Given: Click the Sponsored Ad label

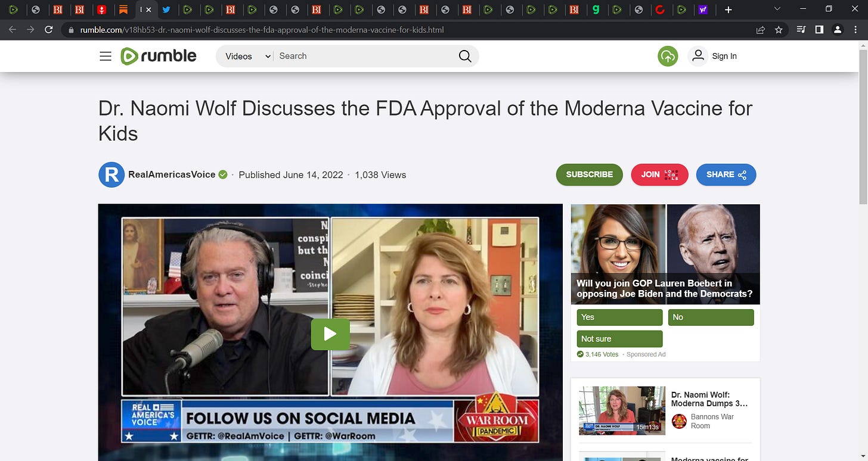Looking at the screenshot, I should [646, 354].
